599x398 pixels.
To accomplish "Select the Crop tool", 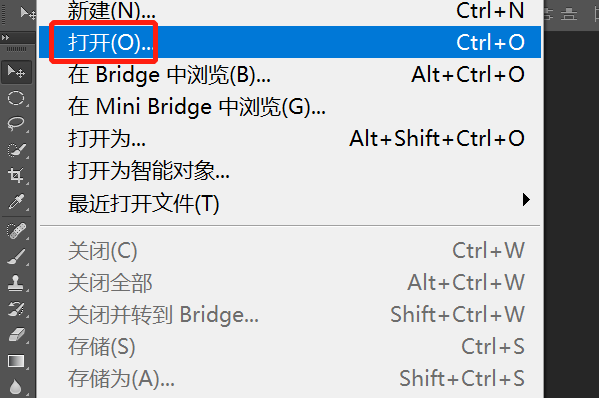I will tap(16, 176).
